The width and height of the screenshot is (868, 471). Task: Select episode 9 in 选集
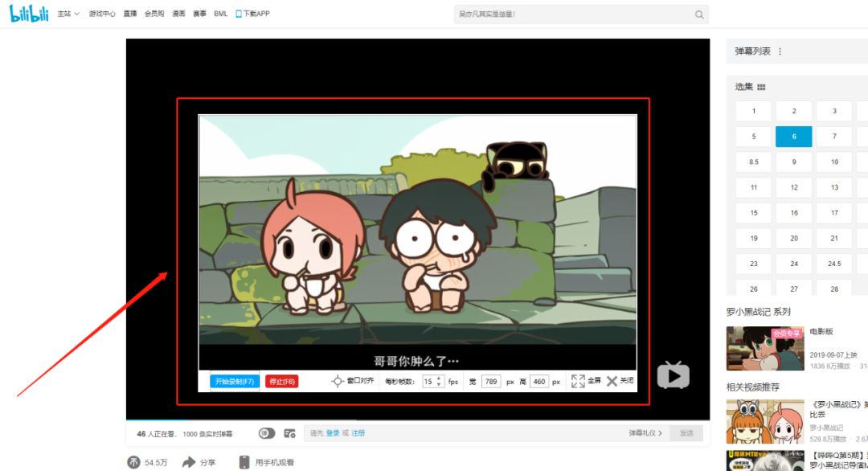click(794, 162)
